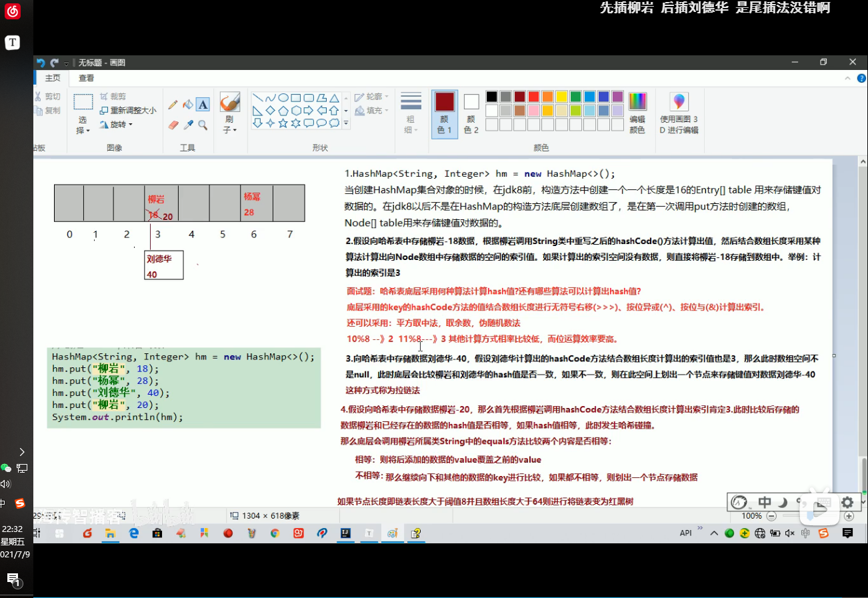Pick the purple color swatch
The image size is (868, 598).
(x=617, y=97)
